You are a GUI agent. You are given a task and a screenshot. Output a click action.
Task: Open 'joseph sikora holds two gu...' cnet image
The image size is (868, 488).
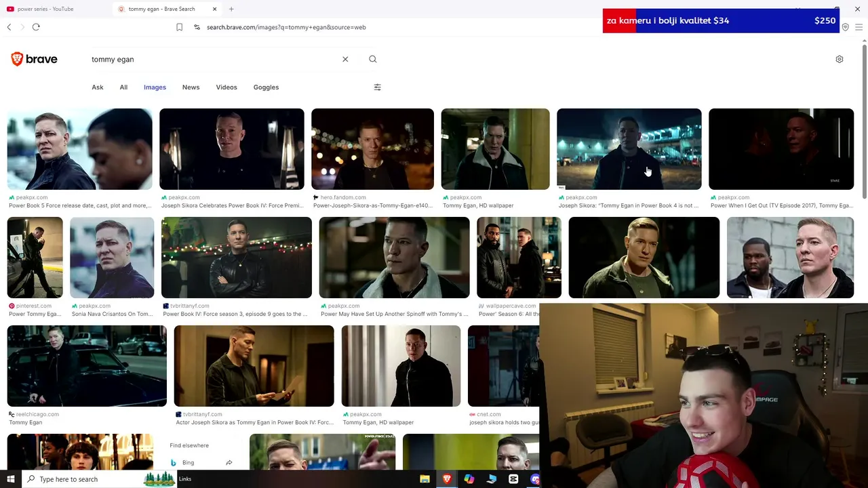click(503, 366)
